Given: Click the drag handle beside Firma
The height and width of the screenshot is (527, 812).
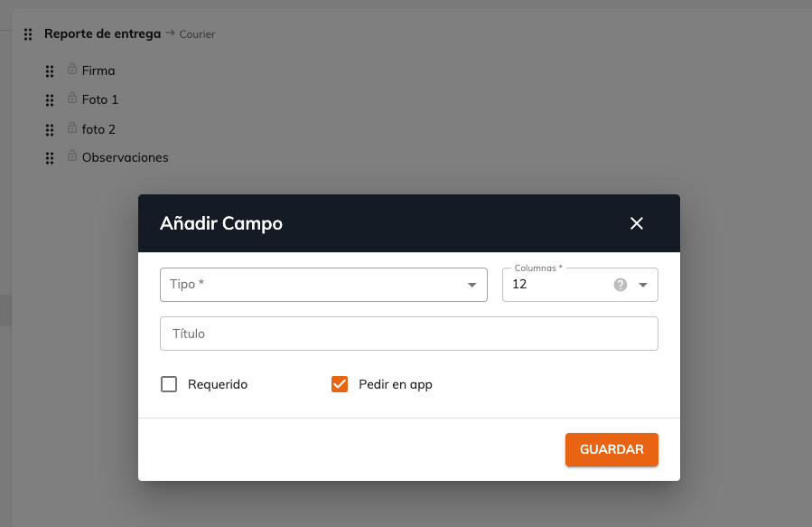Looking at the screenshot, I should (x=50, y=71).
